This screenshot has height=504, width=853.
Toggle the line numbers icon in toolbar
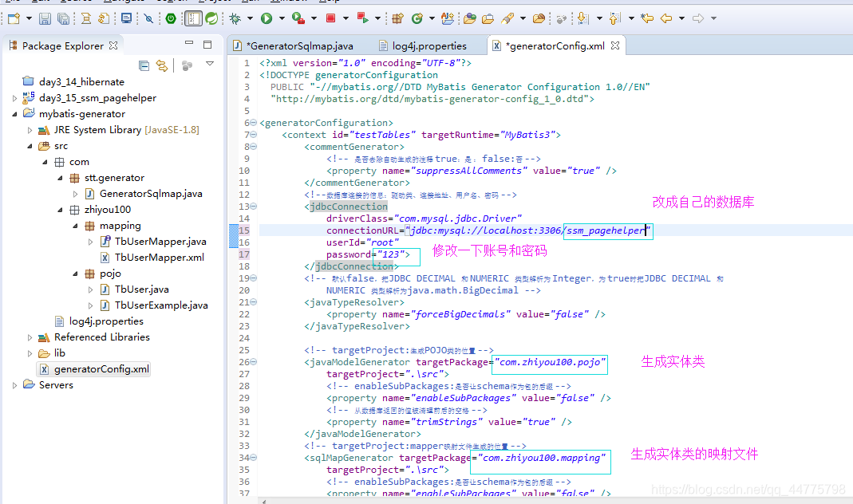(193, 18)
